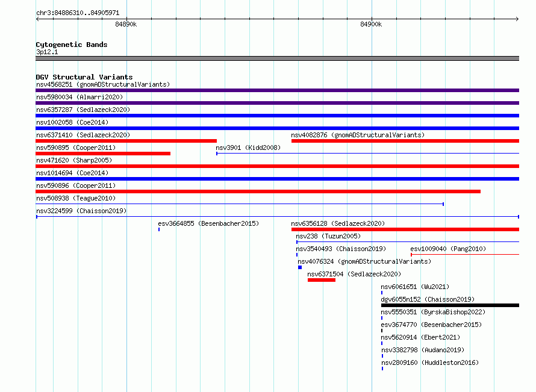Click the 84890k ruler position label

126,24
